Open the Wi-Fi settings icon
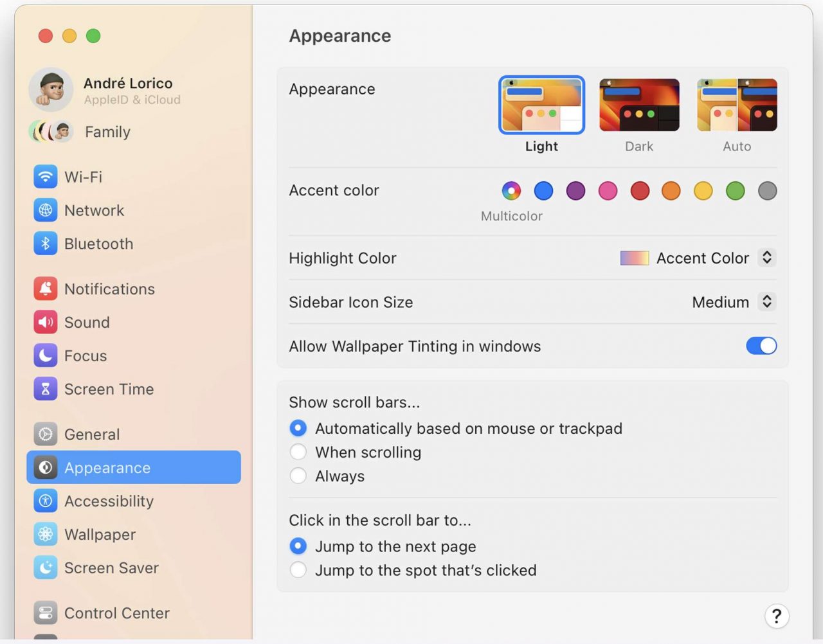The image size is (823, 644). 46,177
